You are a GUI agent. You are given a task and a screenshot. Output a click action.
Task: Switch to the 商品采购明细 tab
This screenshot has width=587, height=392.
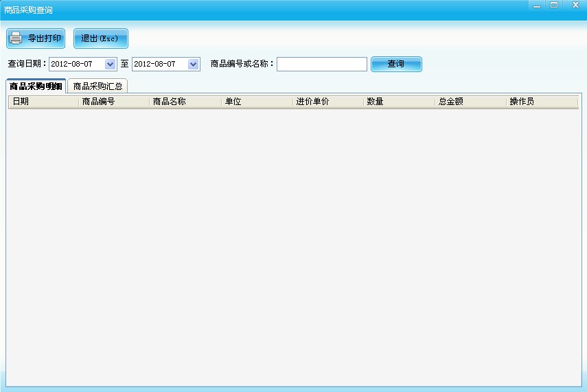coord(36,87)
